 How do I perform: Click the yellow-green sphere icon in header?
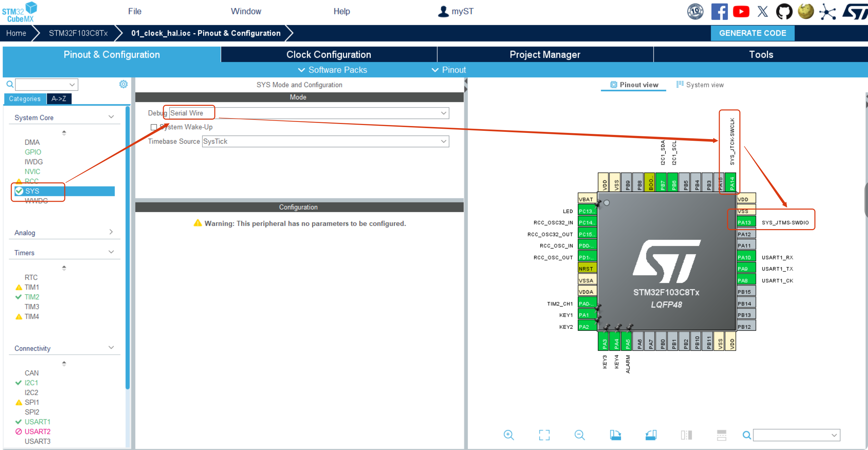806,12
